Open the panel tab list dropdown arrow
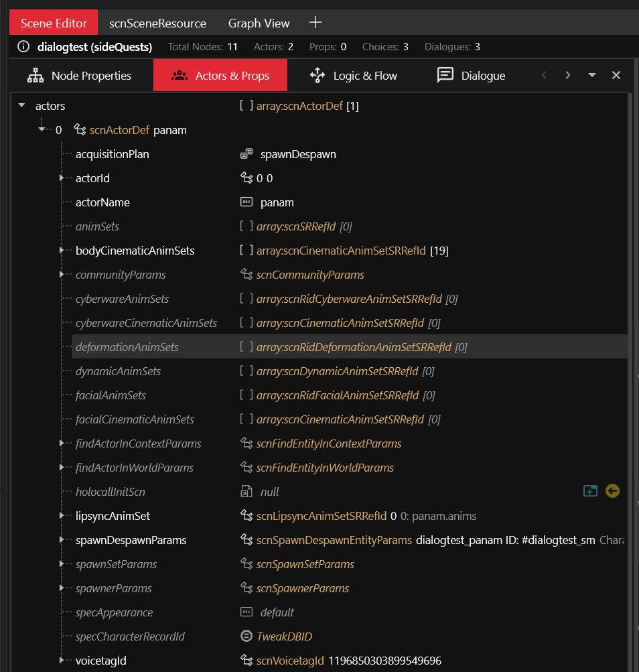This screenshot has width=639, height=672. click(592, 75)
